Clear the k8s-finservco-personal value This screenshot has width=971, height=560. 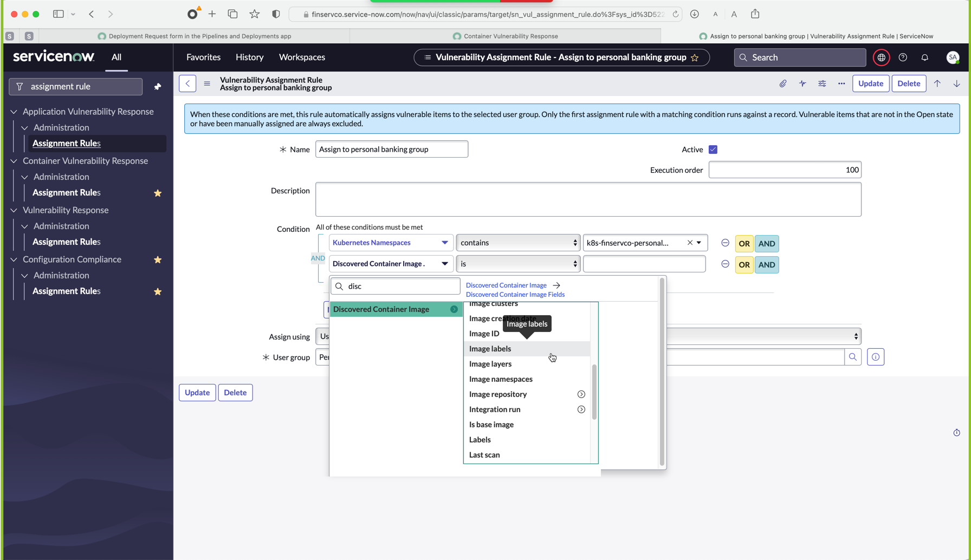pyautogui.click(x=690, y=243)
